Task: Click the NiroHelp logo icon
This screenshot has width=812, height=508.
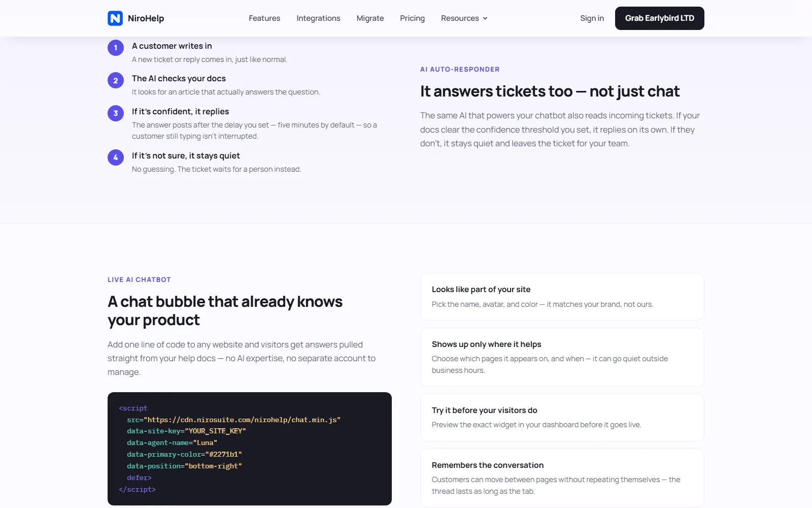Action: coord(115,18)
